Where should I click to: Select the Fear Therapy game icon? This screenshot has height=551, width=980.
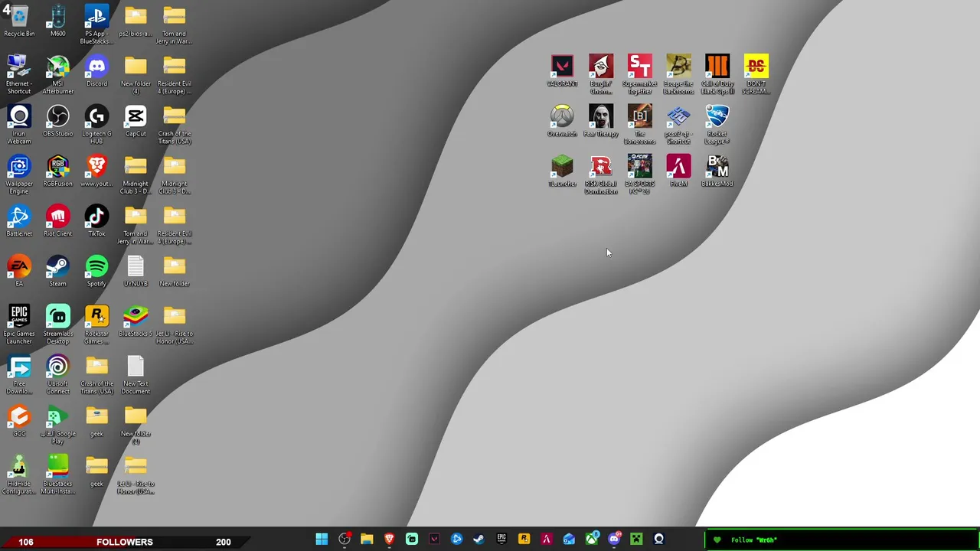(x=601, y=121)
